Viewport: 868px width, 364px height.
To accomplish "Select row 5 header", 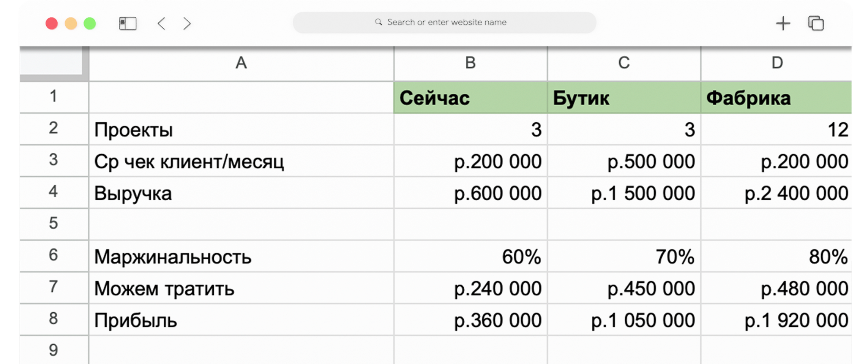I will pyautogui.click(x=54, y=223).
